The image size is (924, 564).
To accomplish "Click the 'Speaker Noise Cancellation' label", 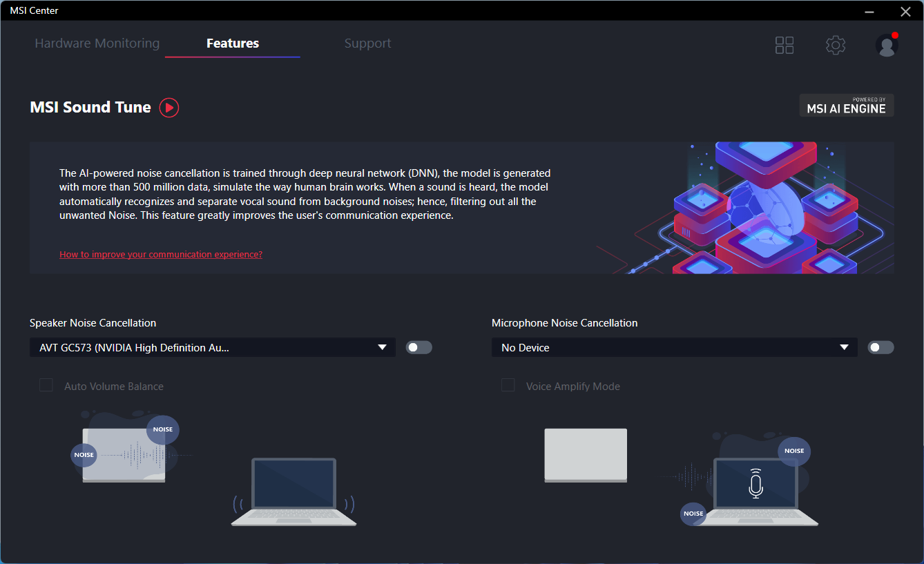I will click(93, 323).
